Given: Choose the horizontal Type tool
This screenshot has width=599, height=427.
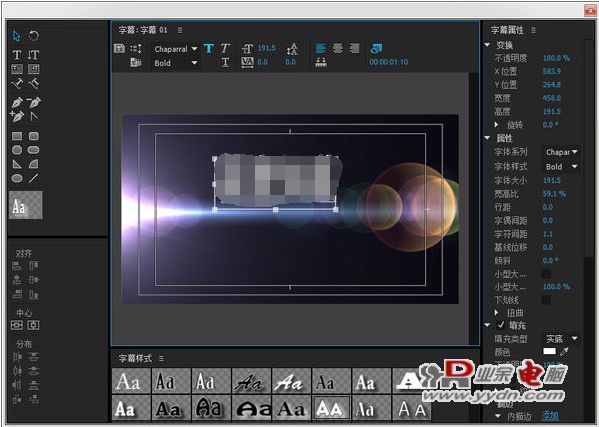Looking at the screenshot, I should (16, 55).
